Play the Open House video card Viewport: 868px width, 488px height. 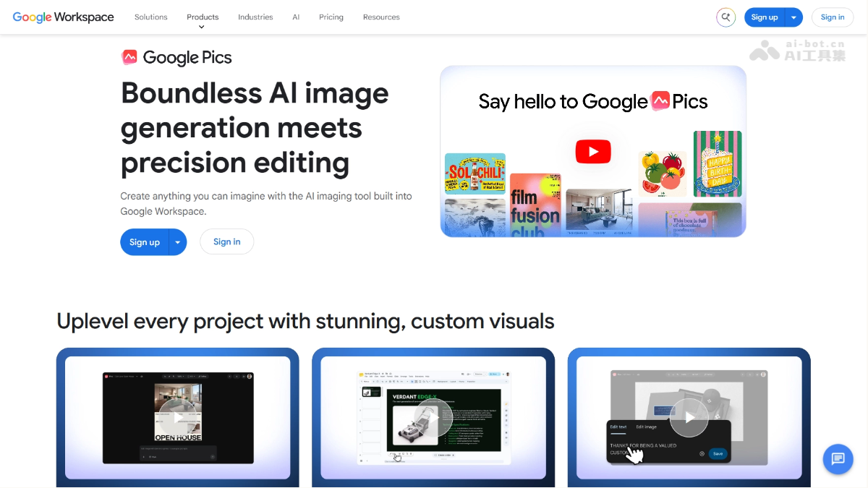[x=178, y=417]
